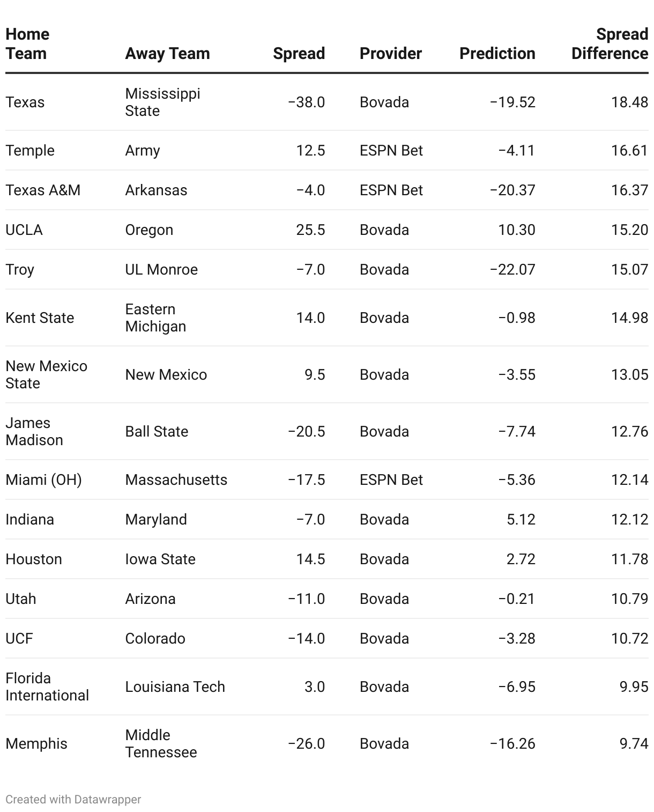Select Miami (OH) in the table
654x812 pixels.
(x=44, y=479)
